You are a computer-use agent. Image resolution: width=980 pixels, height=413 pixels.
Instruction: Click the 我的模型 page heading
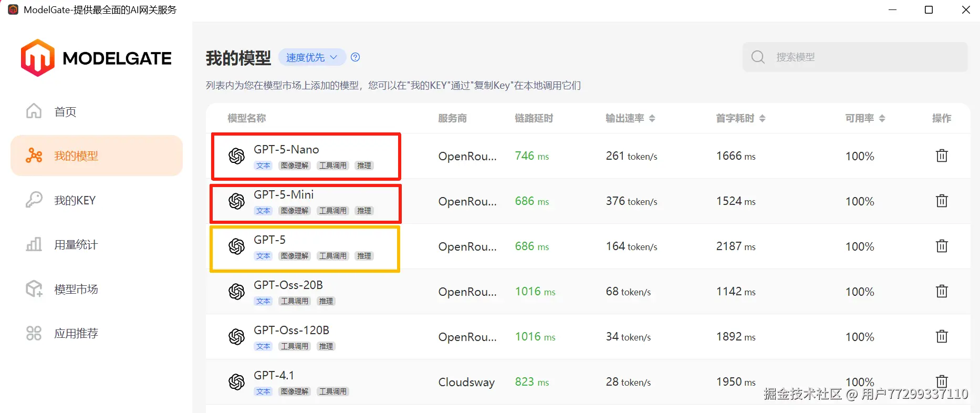(238, 58)
